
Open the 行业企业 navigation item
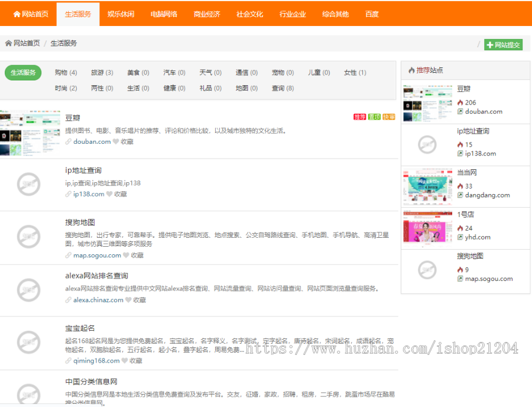pos(293,14)
